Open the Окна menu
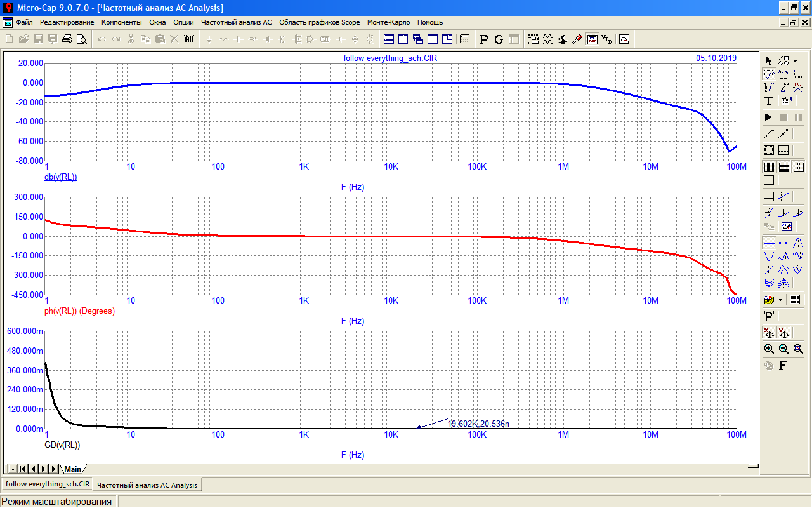 coord(157,22)
